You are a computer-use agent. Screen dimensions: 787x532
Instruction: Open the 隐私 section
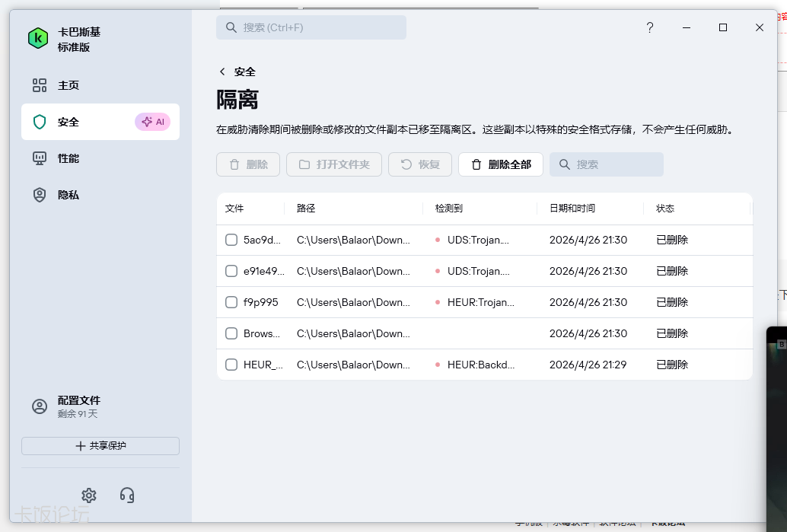point(100,195)
